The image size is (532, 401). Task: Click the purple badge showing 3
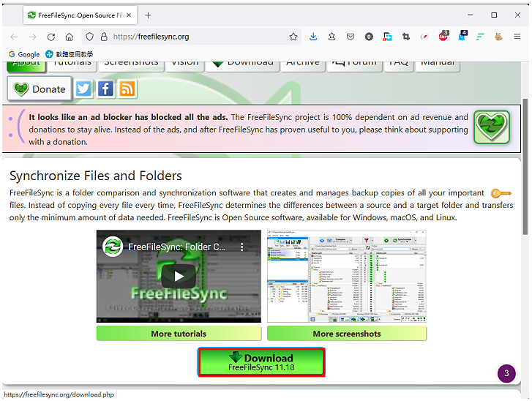point(506,373)
